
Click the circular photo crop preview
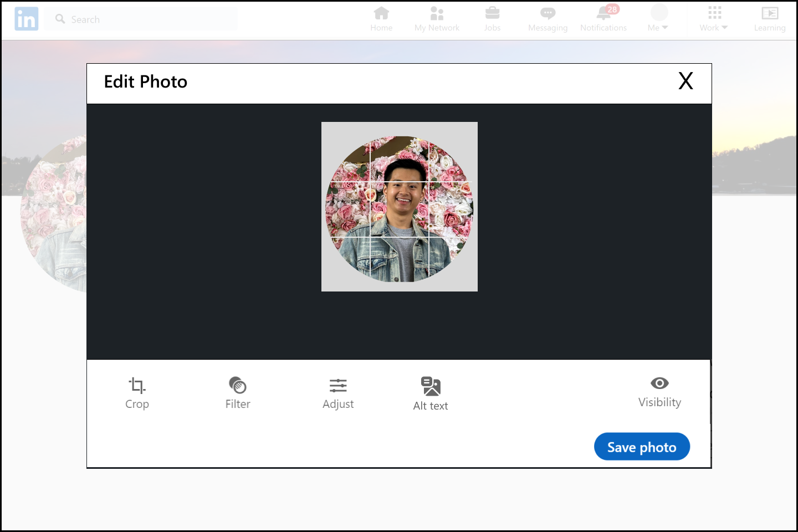coord(399,209)
